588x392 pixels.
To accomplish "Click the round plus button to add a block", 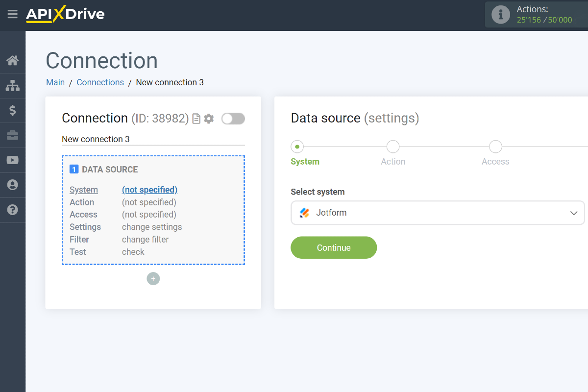I will (153, 279).
